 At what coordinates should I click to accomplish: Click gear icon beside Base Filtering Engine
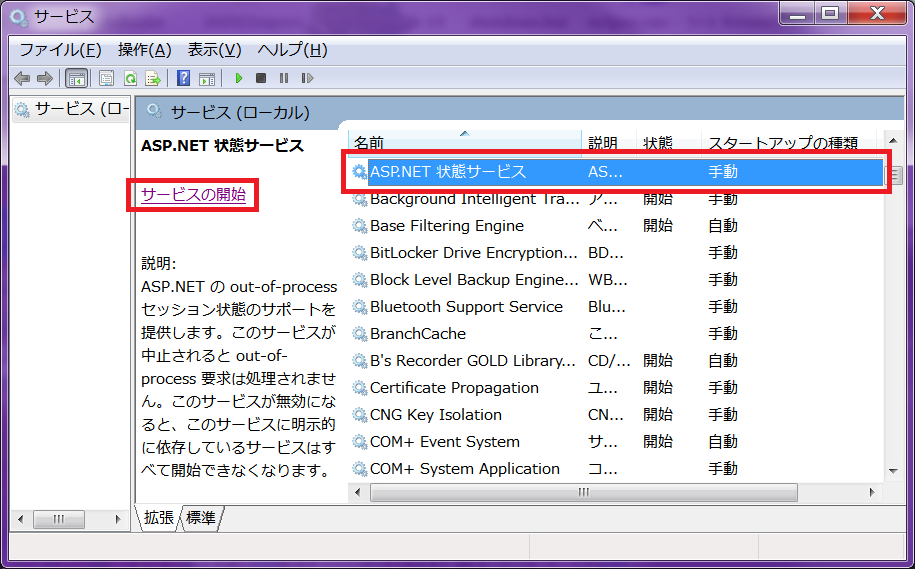(x=359, y=226)
